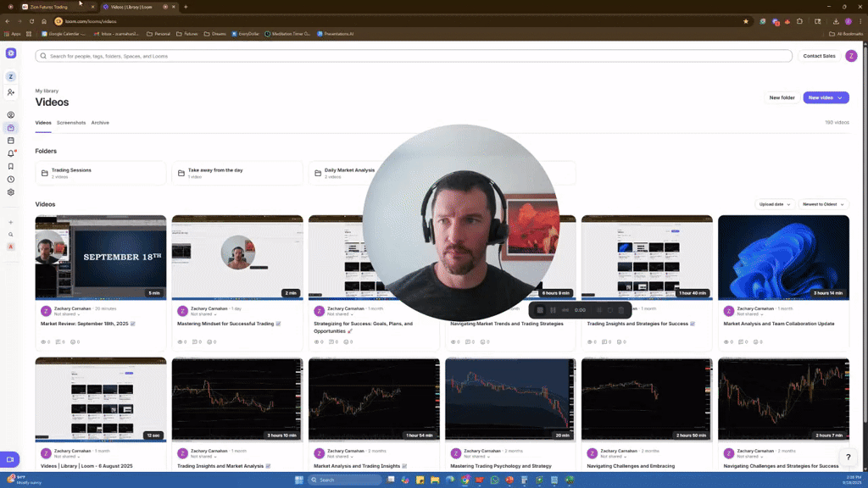Open the notifications bell in sidebar
868x488 pixels.
coord(10,153)
